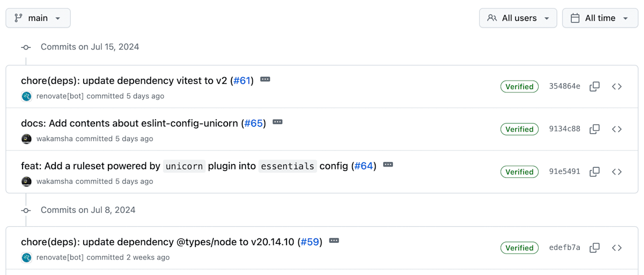The height and width of the screenshot is (275, 644).
Task: Open commit hash 91e5491
Action: pyautogui.click(x=565, y=172)
